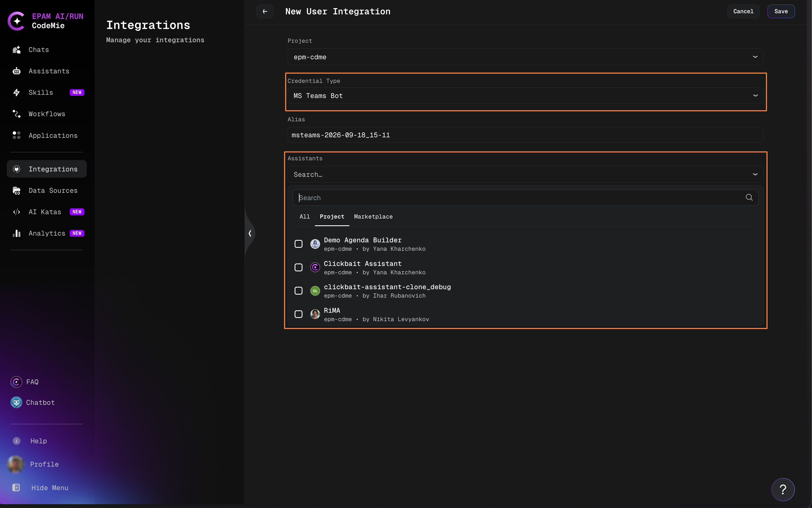This screenshot has width=812, height=508.
Task: Collapse the Assistants Search… dropdown
Action: click(525, 174)
